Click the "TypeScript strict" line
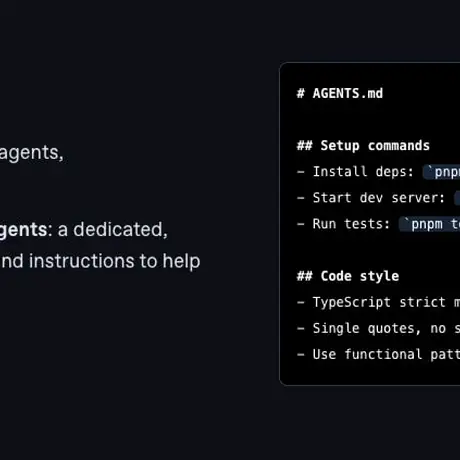 [379, 302]
